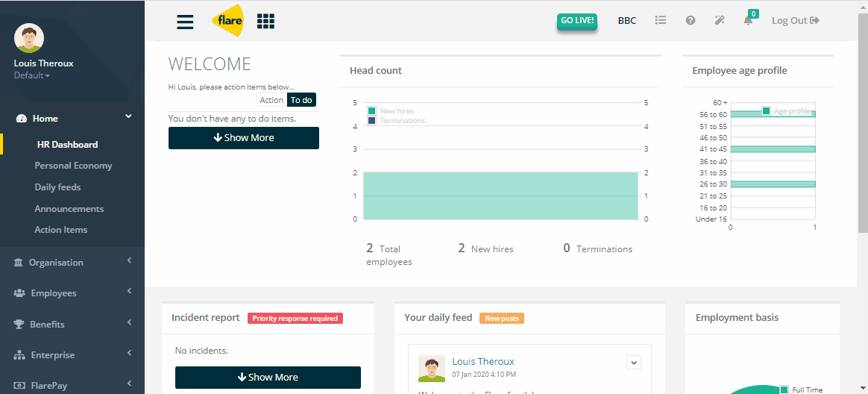
Task: Click the New posts badge
Action: pos(502,318)
